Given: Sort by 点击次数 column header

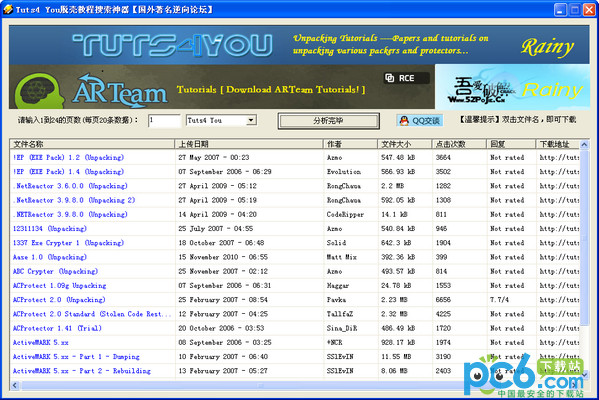Looking at the screenshot, I should click(459, 144).
